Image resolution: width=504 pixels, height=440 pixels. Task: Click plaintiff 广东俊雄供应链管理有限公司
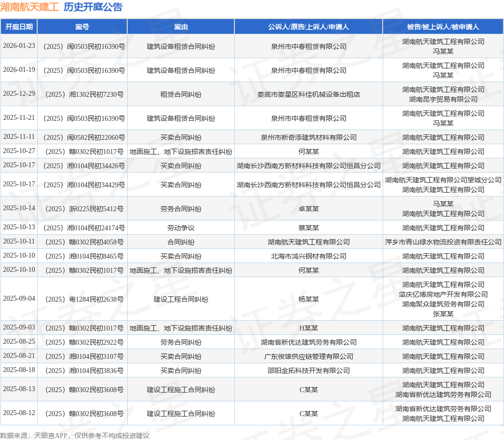[x=309, y=356]
